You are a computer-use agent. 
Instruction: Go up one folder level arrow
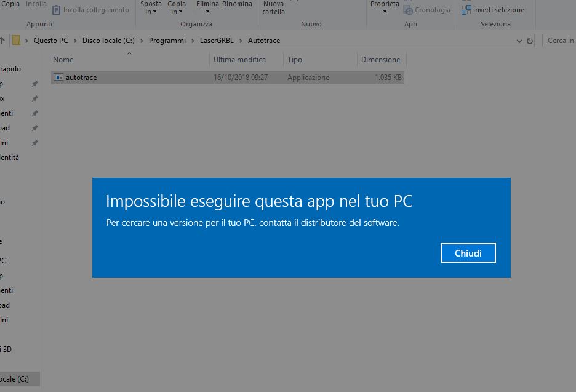click(x=2, y=41)
